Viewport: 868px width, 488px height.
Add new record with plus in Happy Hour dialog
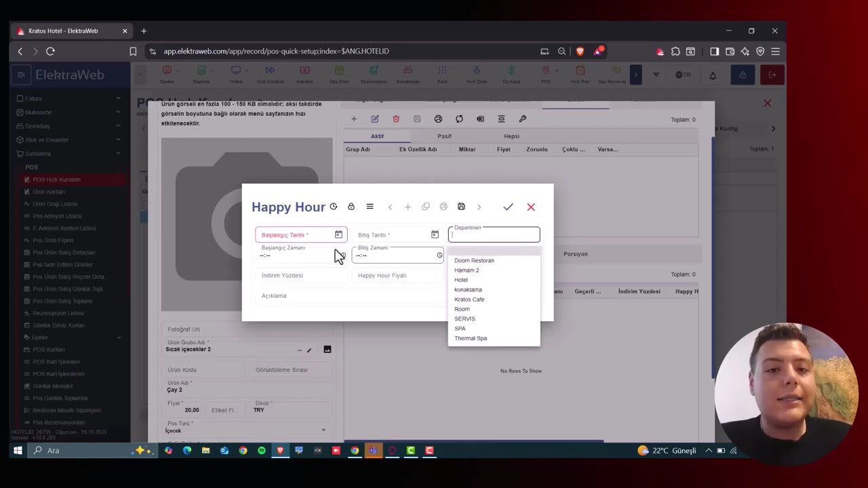click(408, 207)
